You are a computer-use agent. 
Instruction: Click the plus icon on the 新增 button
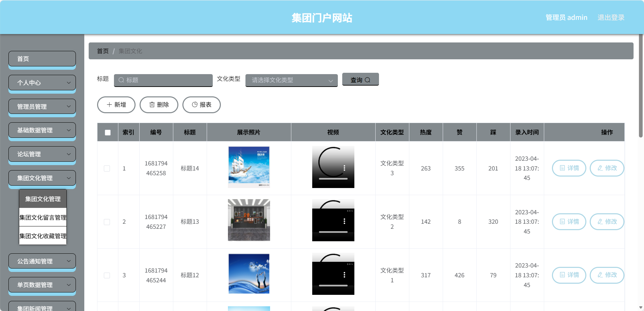[109, 105]
